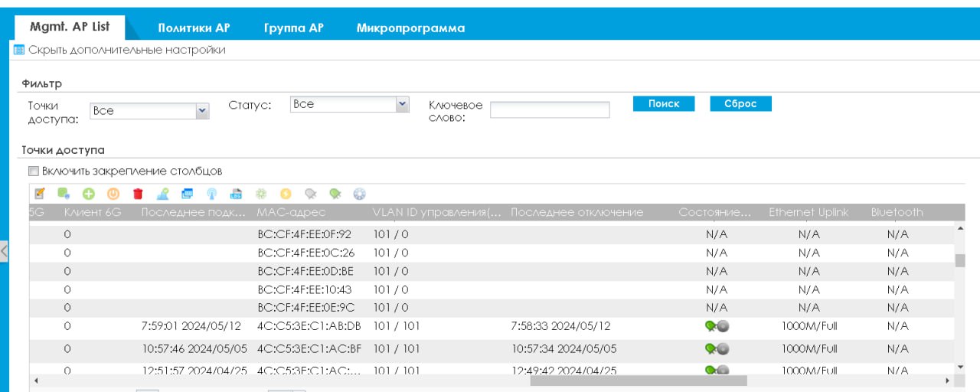This screenshot has height=392, width=980.
Task: Select MAC cell BC:CF:4F:EE:0C:26
Action: click(x=306, y=253)
